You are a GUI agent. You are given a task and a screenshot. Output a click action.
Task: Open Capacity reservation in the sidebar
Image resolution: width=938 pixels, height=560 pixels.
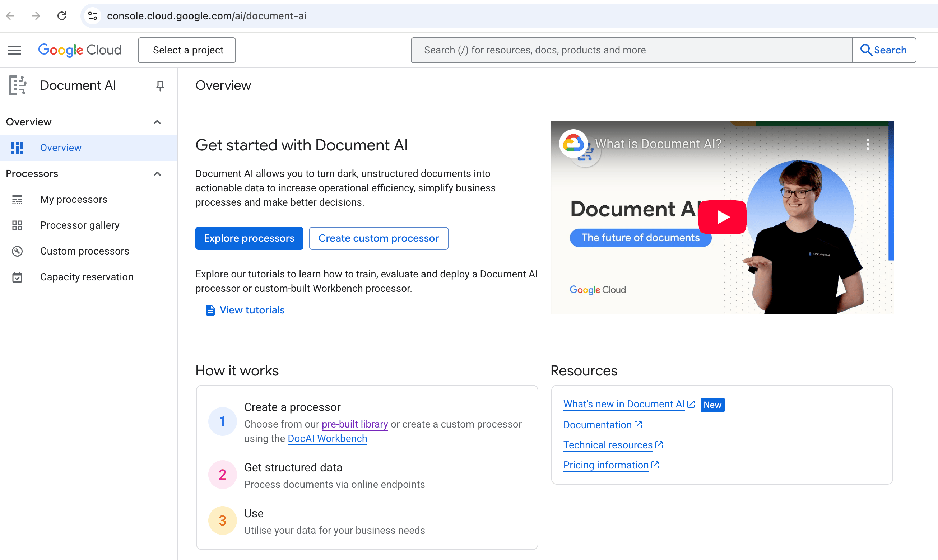[89, 277]
